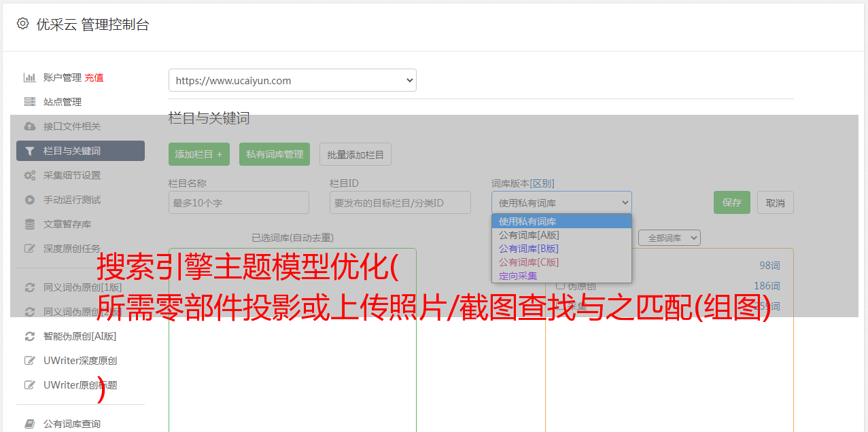Viewport: 868px width, 432px height.
Task: Select 公有词库[A版] from the dropdown list
Action: (529, 235)
